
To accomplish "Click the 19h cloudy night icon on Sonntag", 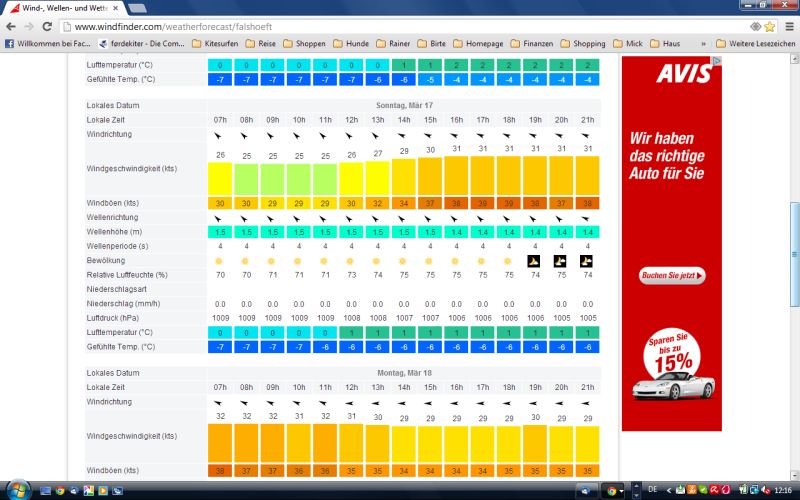I will point(535,260).
